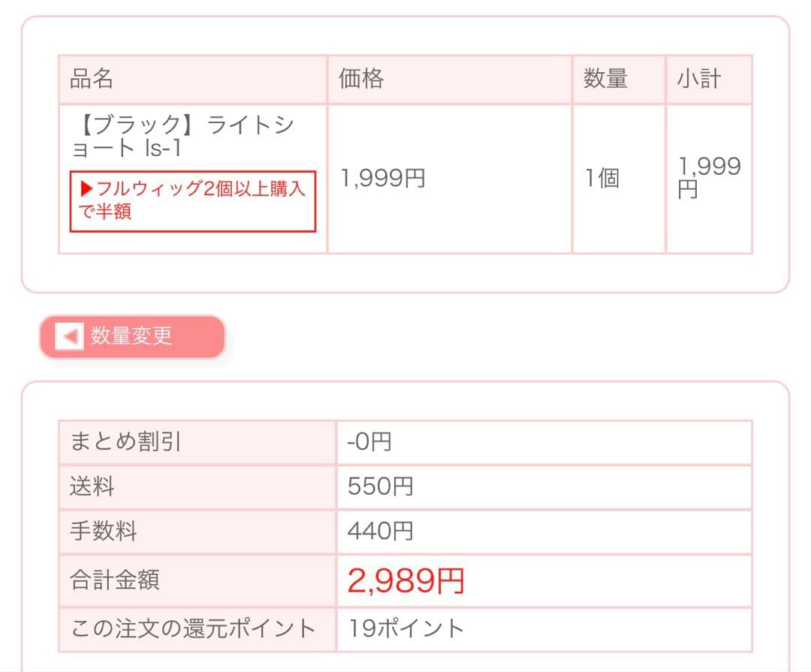Click the 送料 shipping fee row
This screenshot has height=672, width=811.
click(90, 487)
